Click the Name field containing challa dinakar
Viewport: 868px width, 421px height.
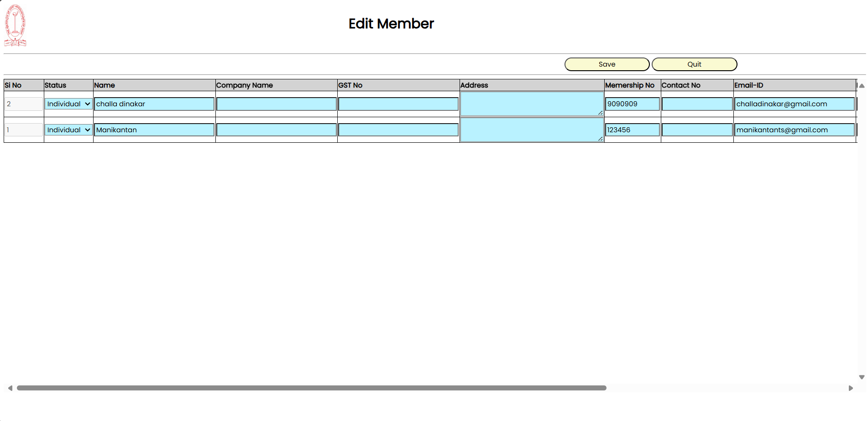tap(154, 104)
